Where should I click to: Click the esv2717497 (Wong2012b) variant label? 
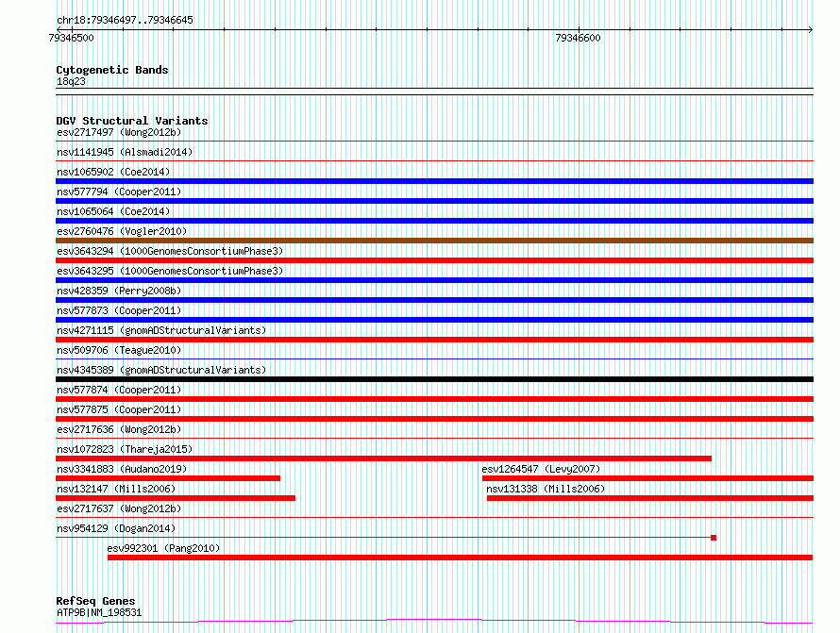[x=119, y=132]
